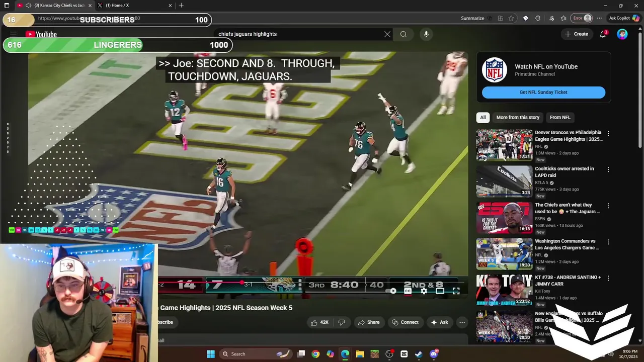Open the video player settings gear
Screen dimensions: 644x362
click(424, 291)
